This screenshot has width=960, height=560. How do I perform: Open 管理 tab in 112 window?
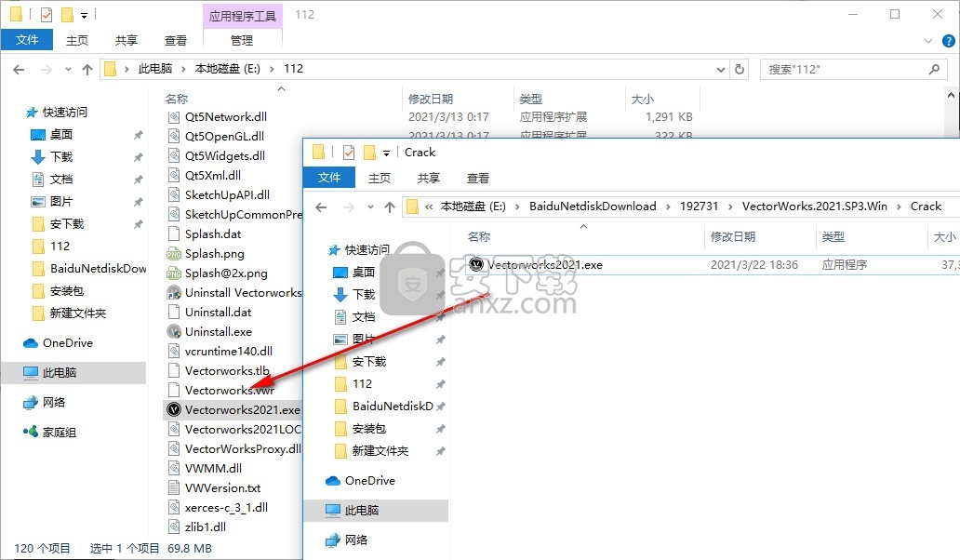tap(242, 40)
